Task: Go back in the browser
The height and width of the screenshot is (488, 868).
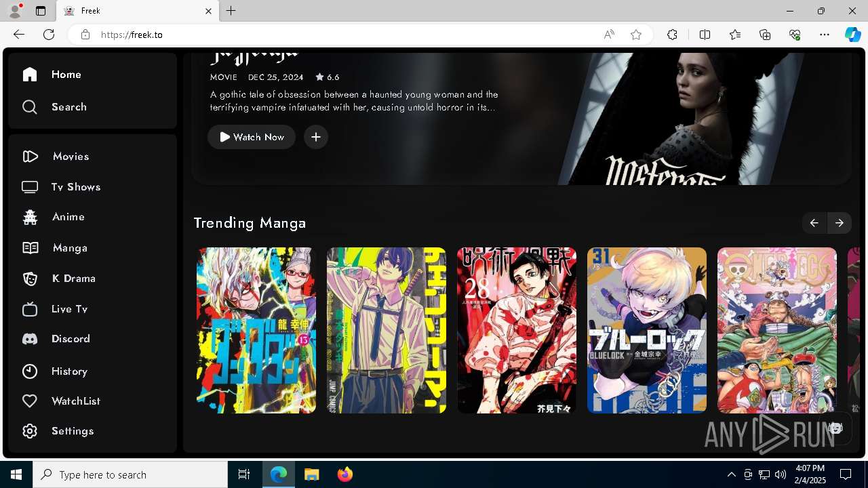Action: click(x=19, y=35)
